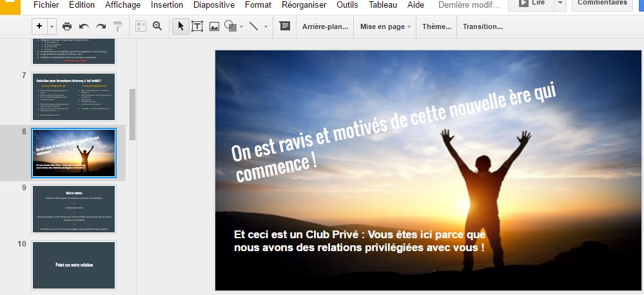Screen dimensions: 644x295
Task: Open the Format menu
Action: click(258, 5)
